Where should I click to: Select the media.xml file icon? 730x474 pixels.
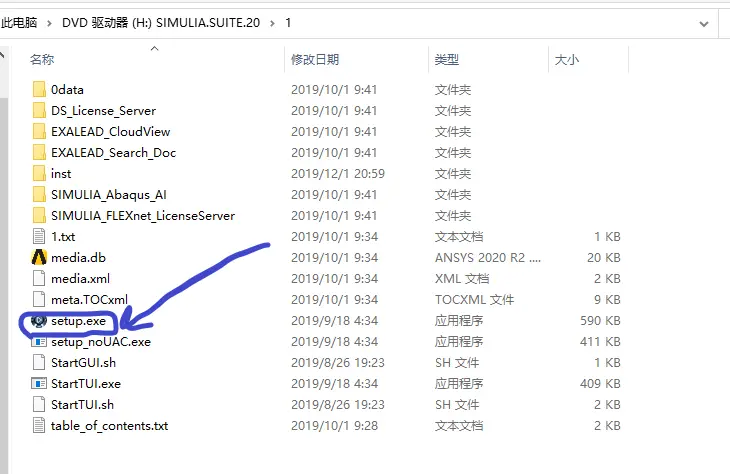(x=39, y=278)
